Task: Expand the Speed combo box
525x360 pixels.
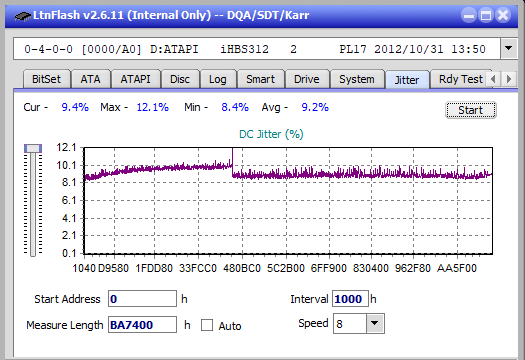Action: [x=375, y=323]
